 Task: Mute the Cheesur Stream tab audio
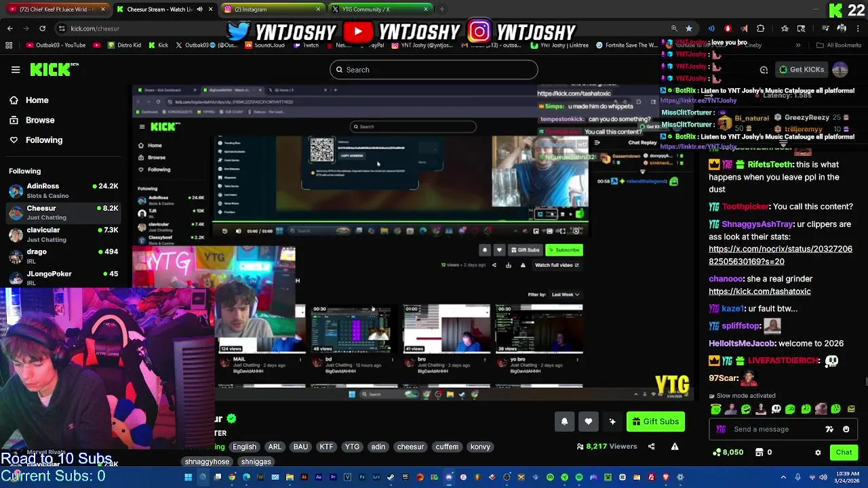click(x=199, y=9)
